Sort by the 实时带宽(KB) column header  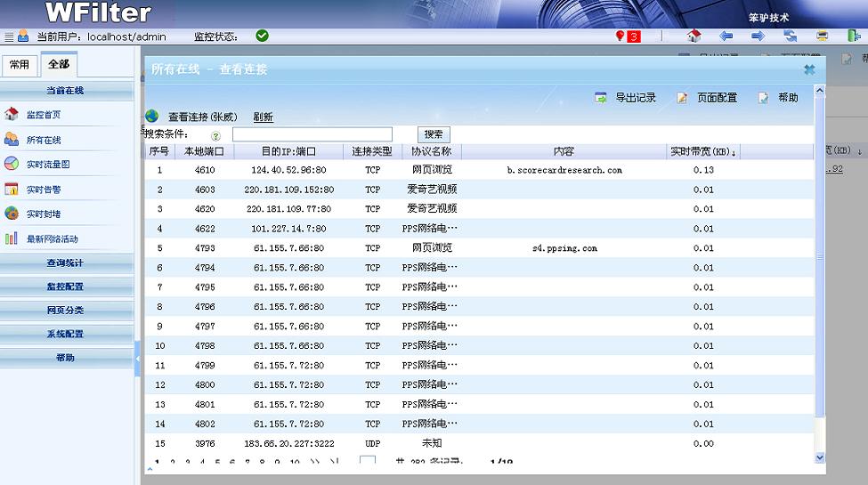point(702,152)
